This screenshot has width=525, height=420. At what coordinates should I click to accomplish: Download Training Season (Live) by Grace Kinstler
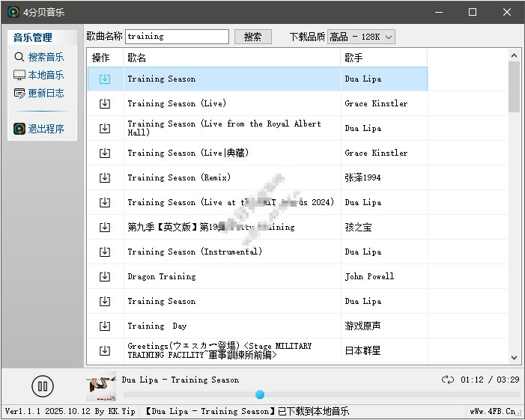point(105,104)
